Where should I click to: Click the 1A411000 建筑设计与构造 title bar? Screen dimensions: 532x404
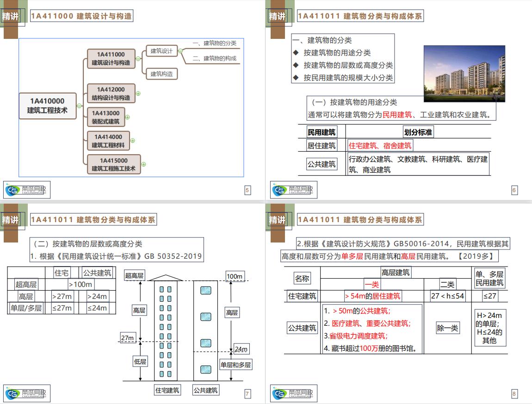[83, 16]
